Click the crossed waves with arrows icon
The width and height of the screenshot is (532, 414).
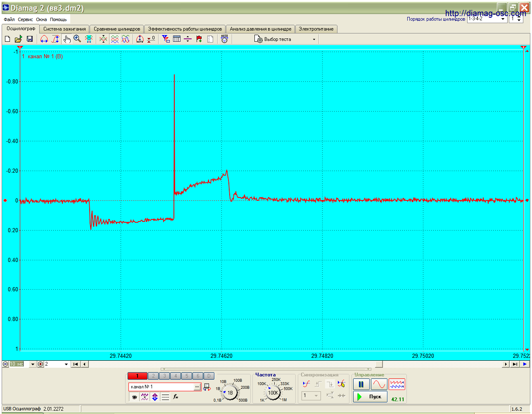tap(103, 39)
